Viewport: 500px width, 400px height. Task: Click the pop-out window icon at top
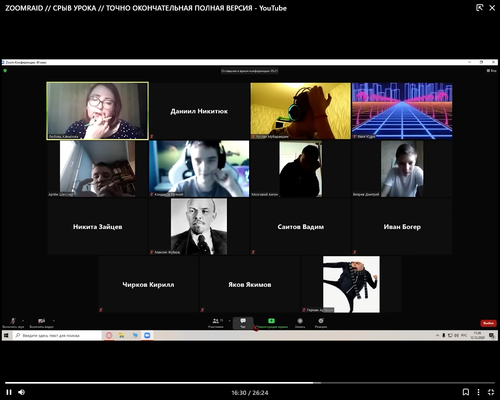click(x=479, y=8)
